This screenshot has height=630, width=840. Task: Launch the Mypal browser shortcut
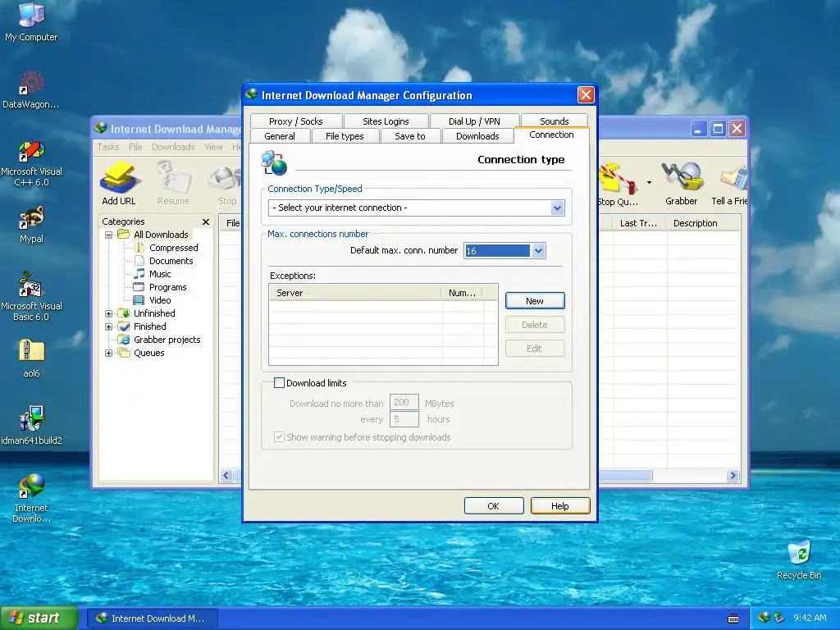31,224
